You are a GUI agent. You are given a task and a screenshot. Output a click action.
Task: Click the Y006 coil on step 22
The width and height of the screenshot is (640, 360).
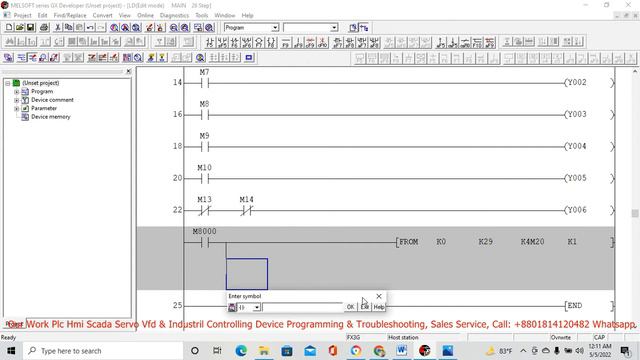tap(577, 210)
